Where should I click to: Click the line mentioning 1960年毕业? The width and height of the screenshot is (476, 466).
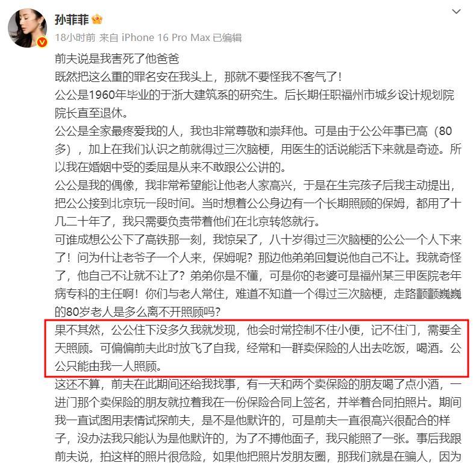254,95
